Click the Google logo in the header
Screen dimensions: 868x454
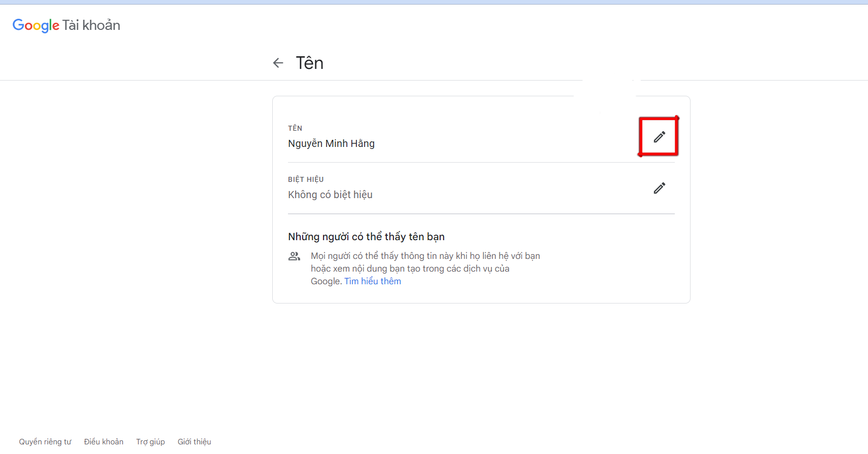(35, 25)
